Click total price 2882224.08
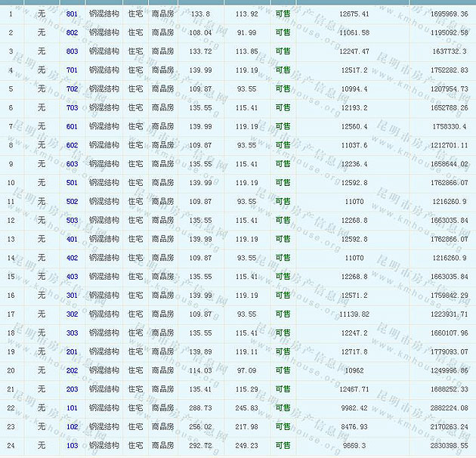This screenshot has width=476, height=458. pyautogui.click(x=447, y=408)
